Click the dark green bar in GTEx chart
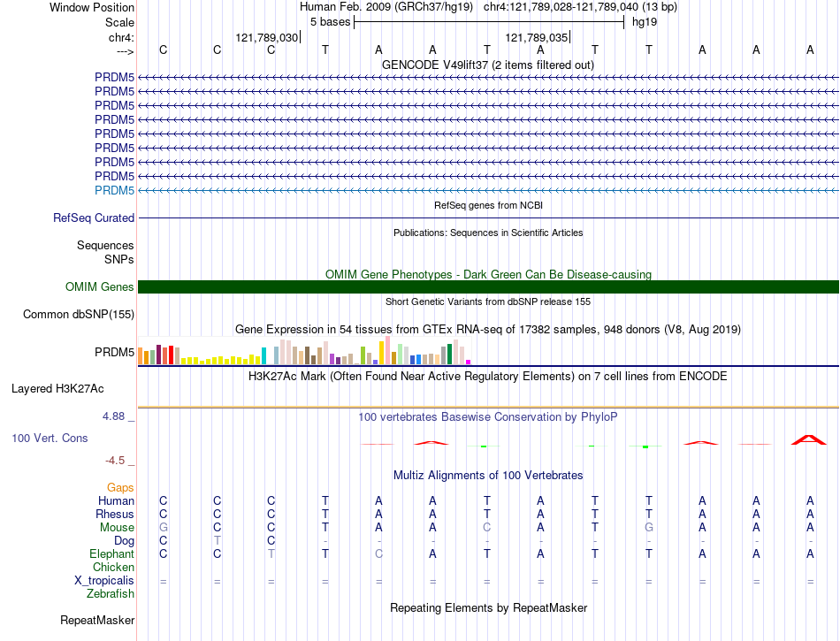 click(x=449, y=354)
